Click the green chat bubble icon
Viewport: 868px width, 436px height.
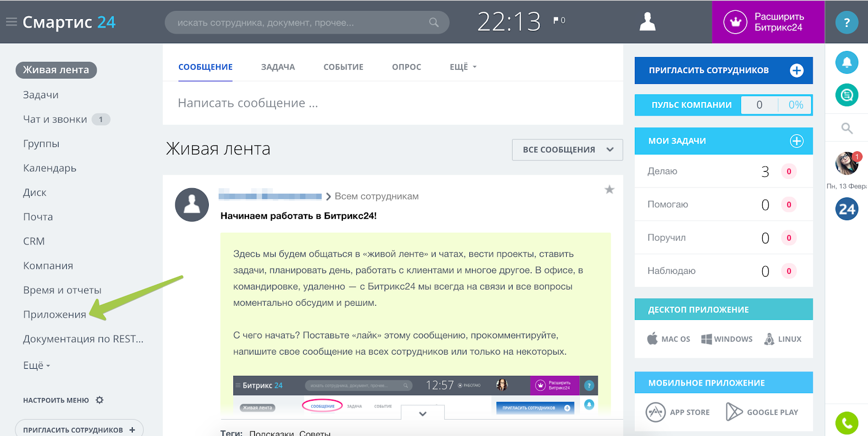tap(846, 95)
